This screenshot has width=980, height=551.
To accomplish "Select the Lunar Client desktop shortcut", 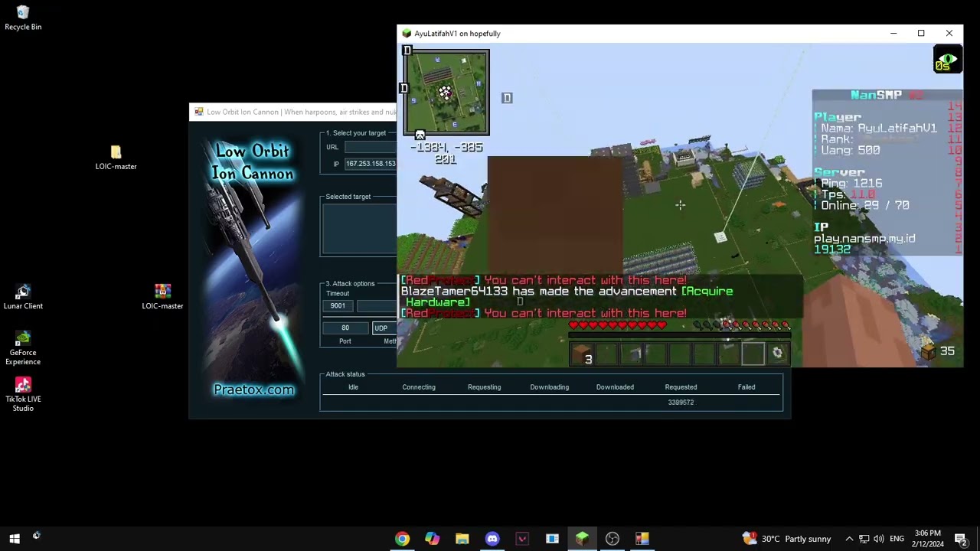I will [23, 297].
